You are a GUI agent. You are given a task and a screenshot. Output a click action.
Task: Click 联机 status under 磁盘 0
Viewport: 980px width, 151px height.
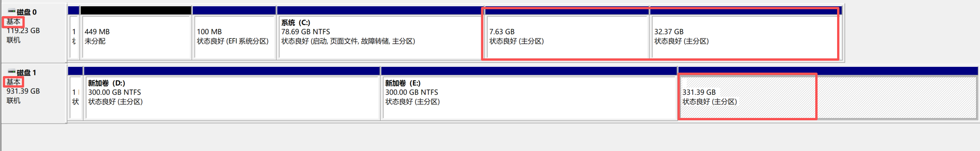pyautogui.click(x=13, y=40)
